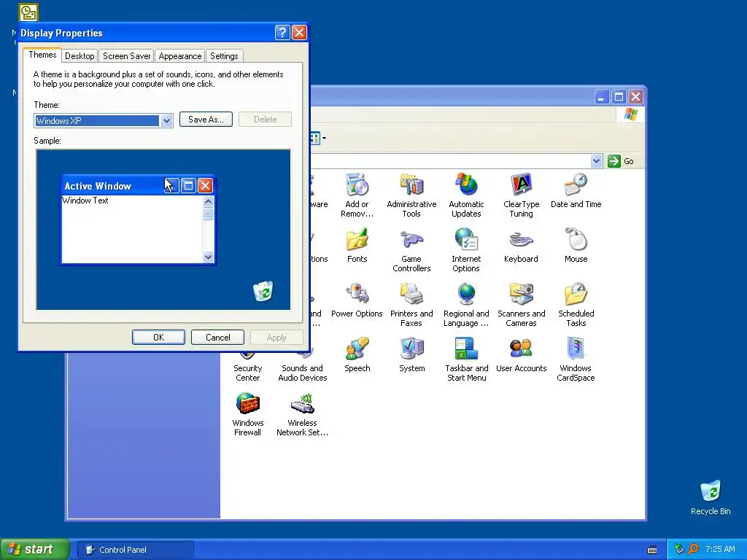Switch to the Screen Saver tab
This screenshot has height=560, width=747.
pyautogui.click(x=127, y=56)
